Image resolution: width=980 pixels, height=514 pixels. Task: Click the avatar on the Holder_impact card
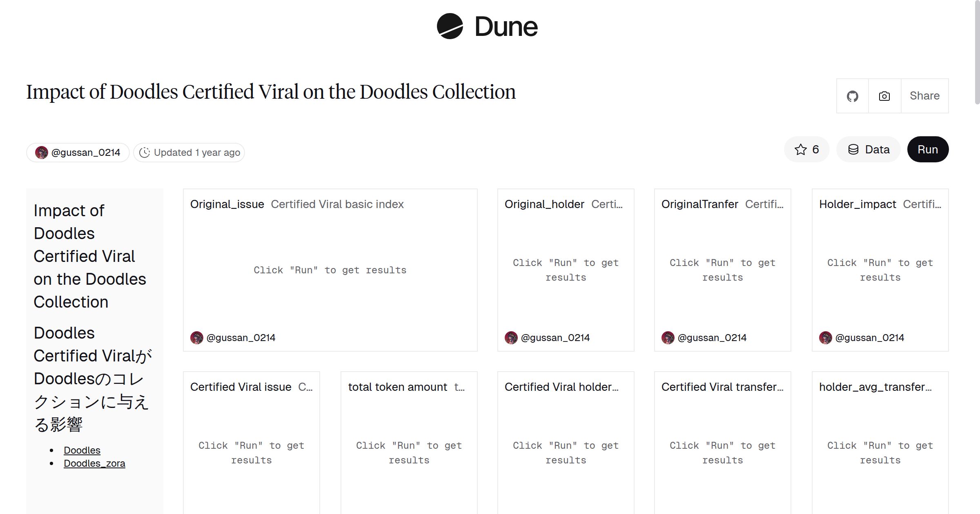point(826,337)
